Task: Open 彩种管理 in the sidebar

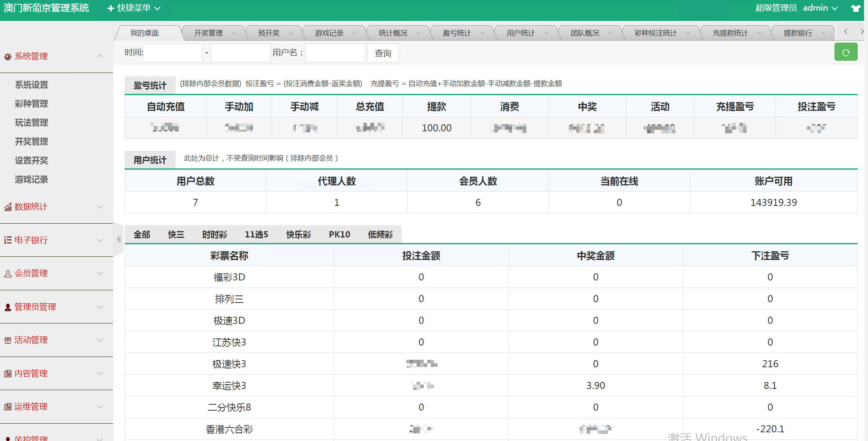Action: click(x=32, y=104)
